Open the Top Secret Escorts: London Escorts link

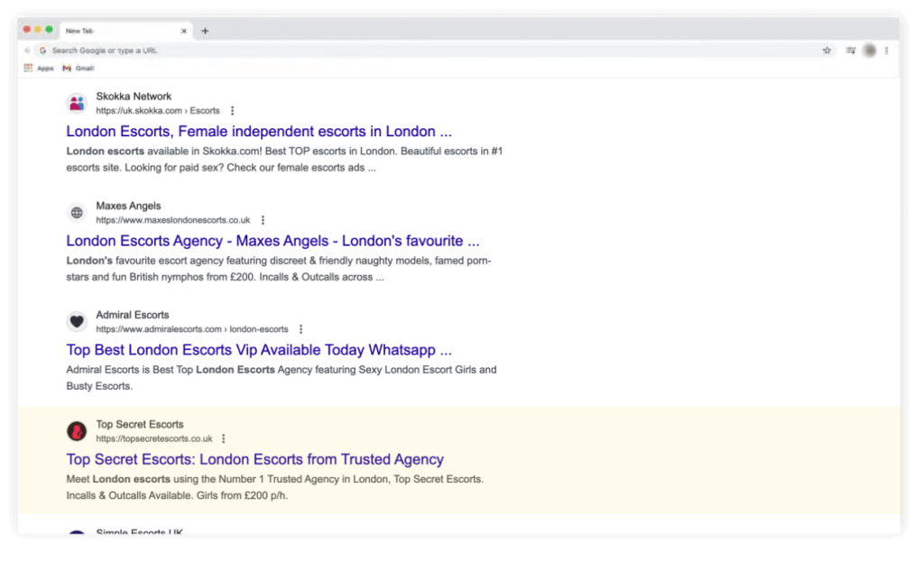coord(254,459)
